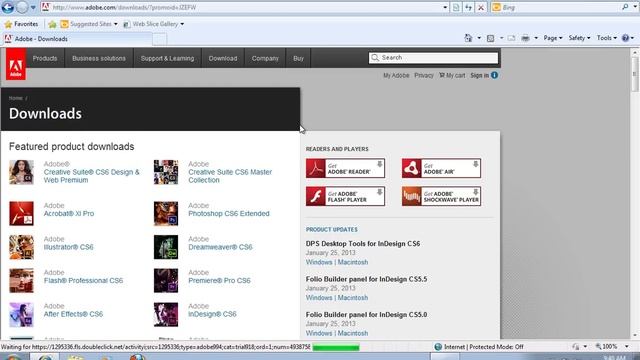This screenshot has width=640, height=360.
Task: Click the vertical scrollbar thumb
Action: [x=635, y=73]
